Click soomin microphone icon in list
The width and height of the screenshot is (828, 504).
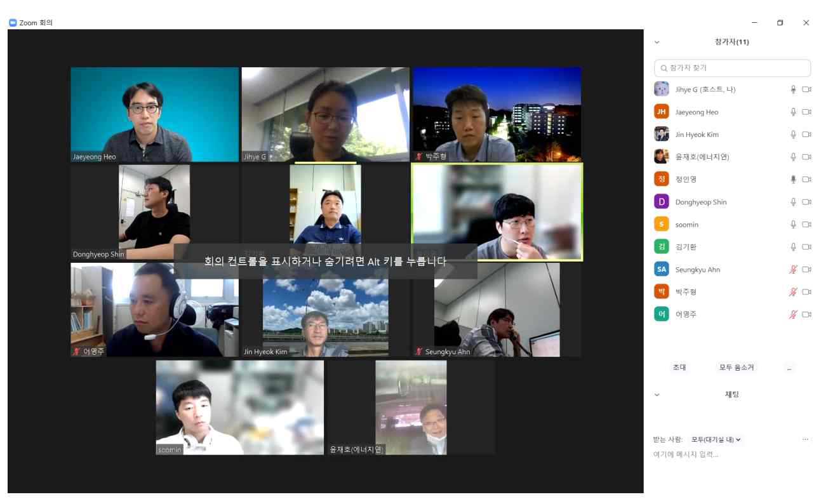click(x=793, y=224)
